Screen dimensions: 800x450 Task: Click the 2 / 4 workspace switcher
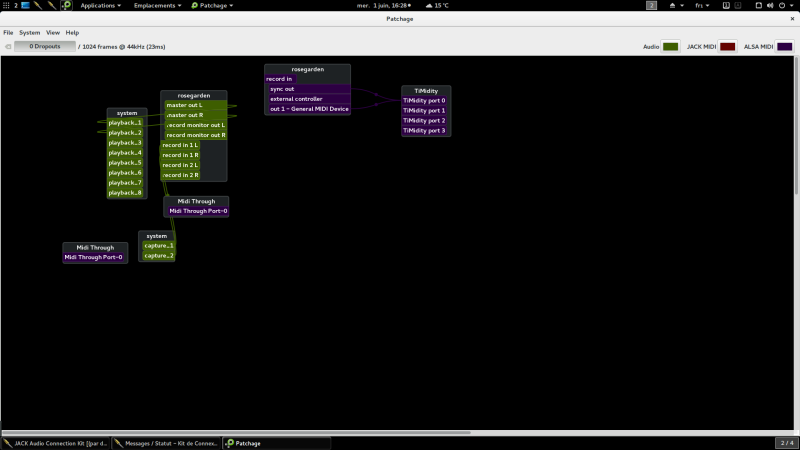pyautogui.click(x=787, y=443)
